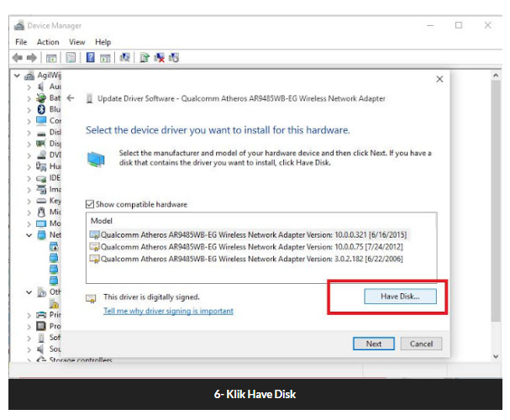This screenshot has width=510, height=420.
Task: Open the File menu
Action: pyautogui.click(x=21, y=42)
